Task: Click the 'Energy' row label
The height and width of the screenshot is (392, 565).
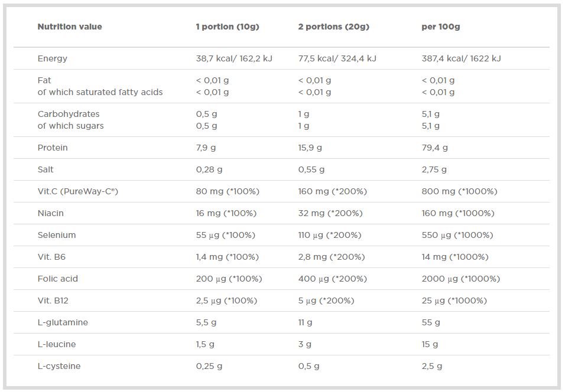Action: [53, 58]
